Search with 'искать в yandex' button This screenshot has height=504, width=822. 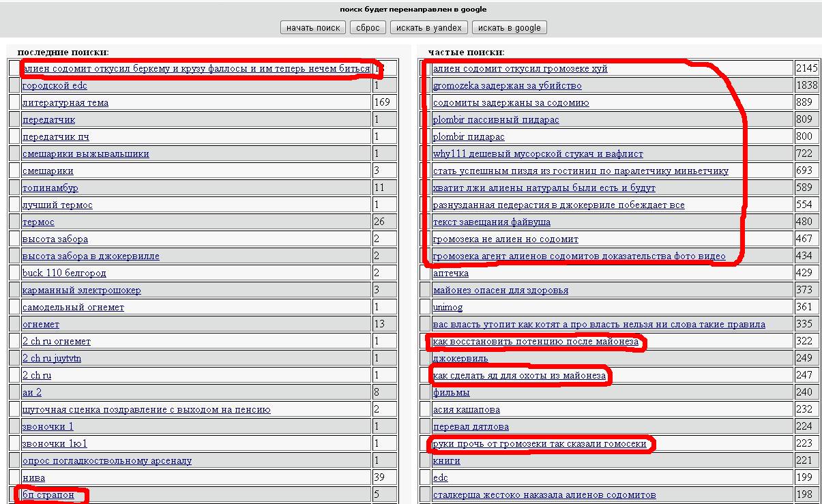[429, 28]
